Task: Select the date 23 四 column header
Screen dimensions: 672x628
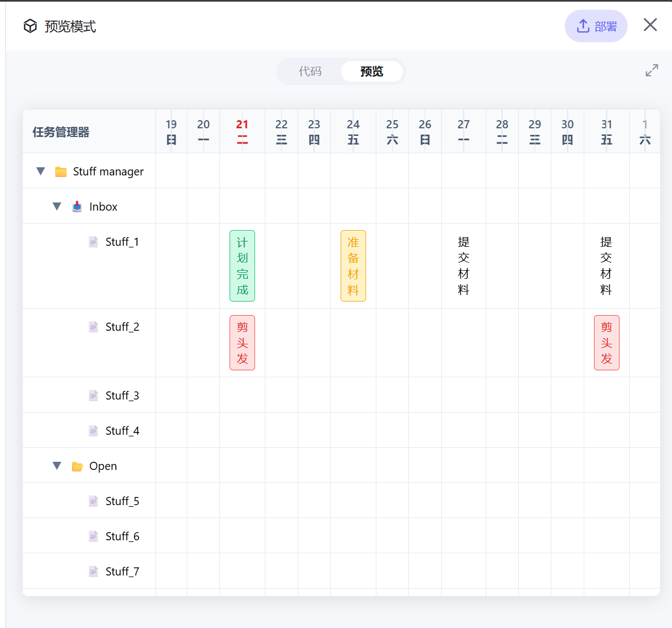Action: (x=314, y=132)
